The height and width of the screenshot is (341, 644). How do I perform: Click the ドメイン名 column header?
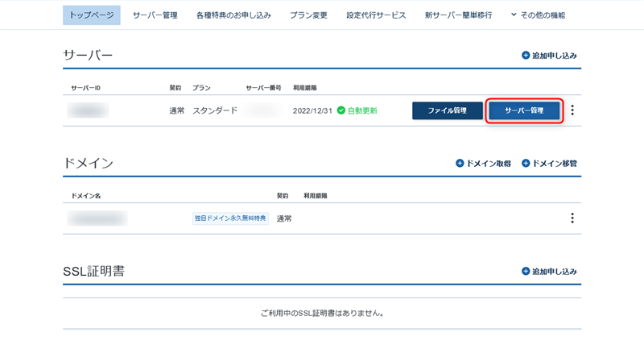click(x=86, y=196)
